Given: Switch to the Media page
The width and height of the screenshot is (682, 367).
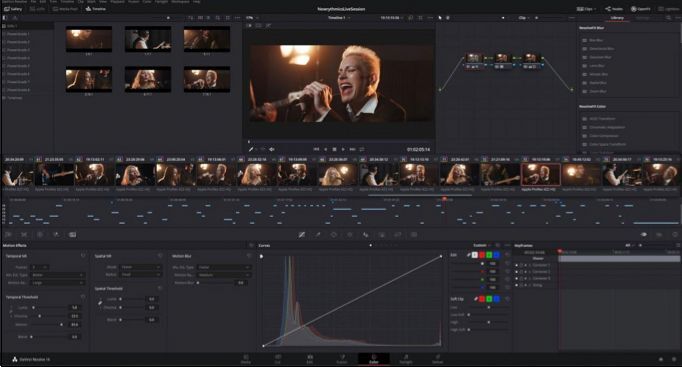Looking at the screenshot, I should [246, 359].
